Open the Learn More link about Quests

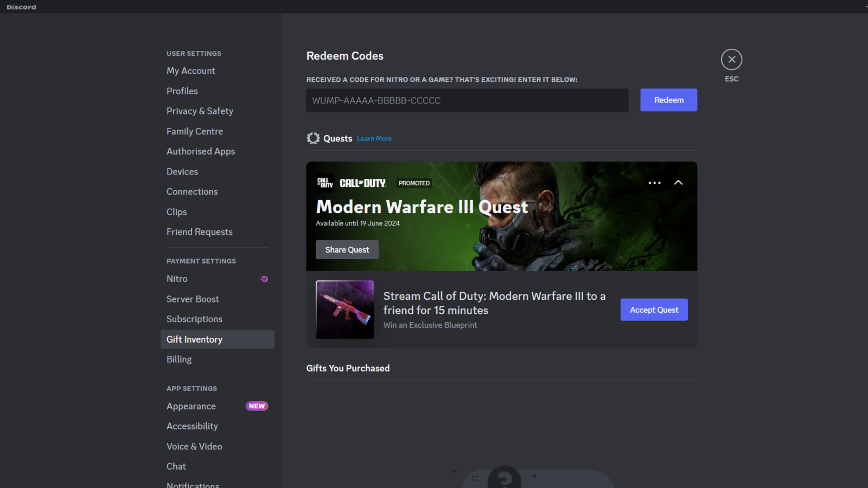pos(374,138)
